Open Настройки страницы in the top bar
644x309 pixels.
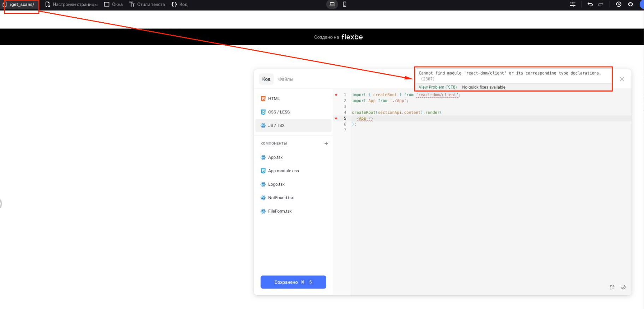coord(71,5)
